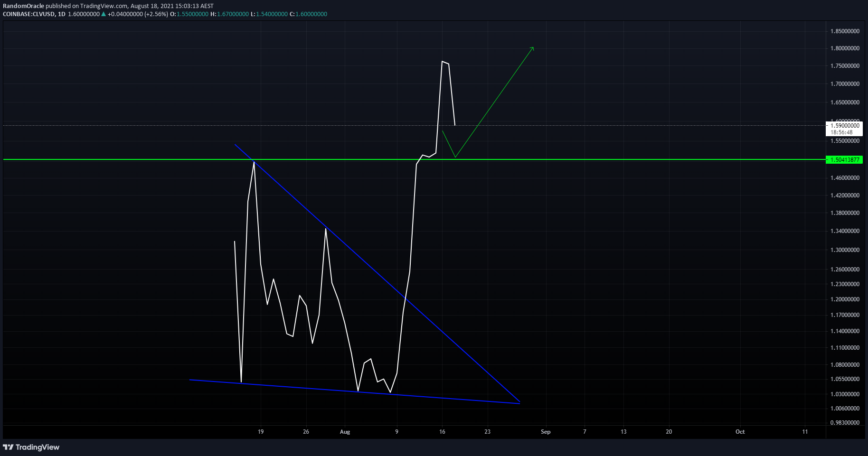The width and height of the screenshot is (868, 456).
Task: Click the 1.08000000 price axis label
Action: click(845, 365)
